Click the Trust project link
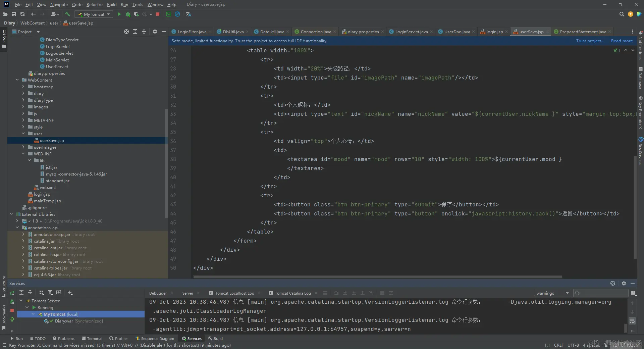 pos(590,41)
